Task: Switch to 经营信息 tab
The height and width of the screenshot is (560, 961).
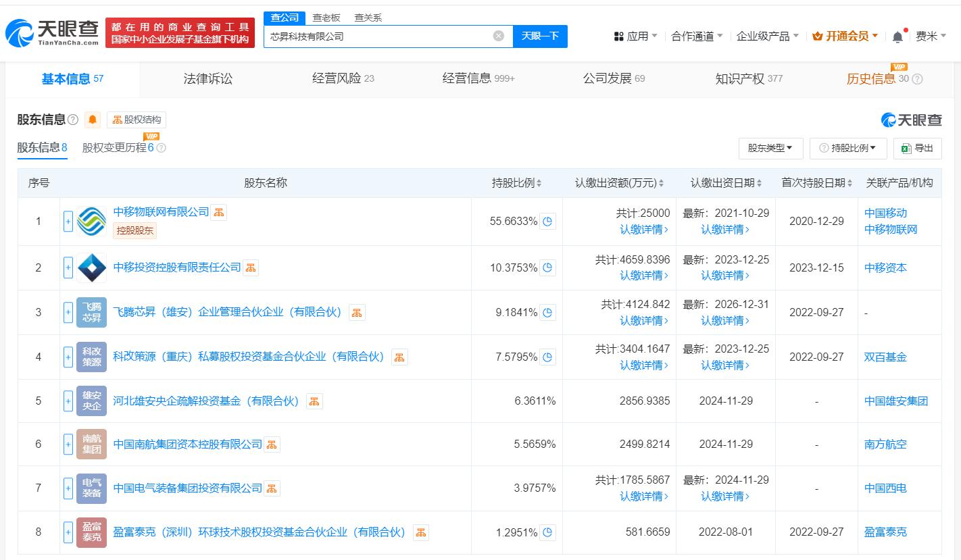Action: [x=478, y=79]
